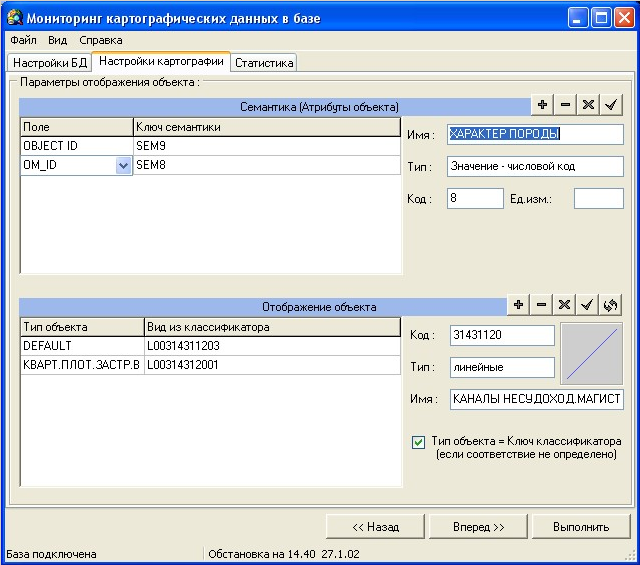The height and width of the screenshot is (565, 640).
Task: Select the КВАРТ.ПЛОТ.ЗАСТР.В object type row
Action: click(82, 365)
